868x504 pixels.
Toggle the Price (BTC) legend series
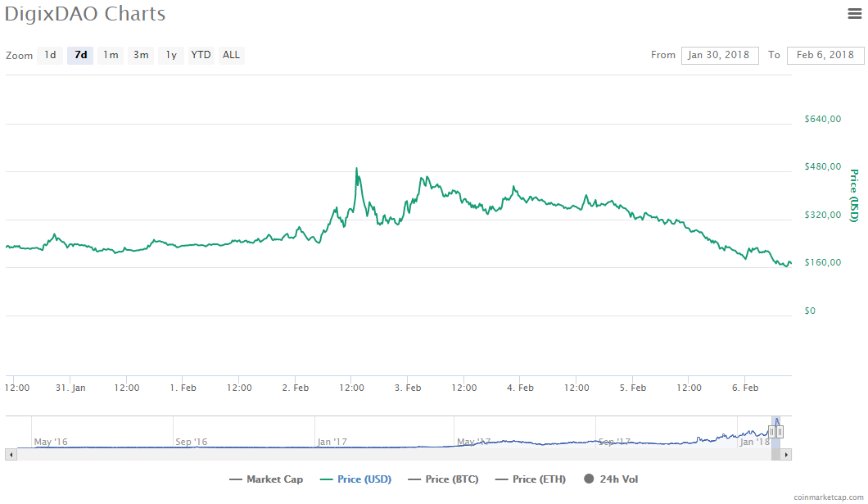(443, 479)
